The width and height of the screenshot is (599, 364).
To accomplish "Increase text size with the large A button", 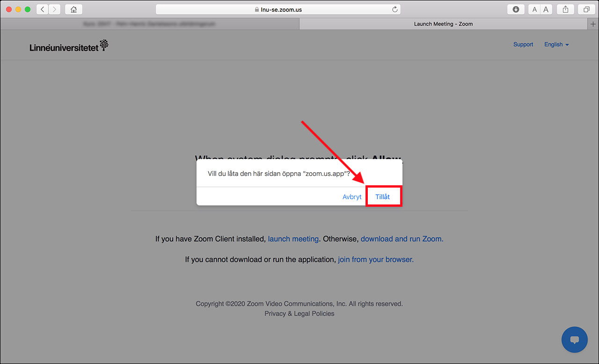I will click(546, 9).
